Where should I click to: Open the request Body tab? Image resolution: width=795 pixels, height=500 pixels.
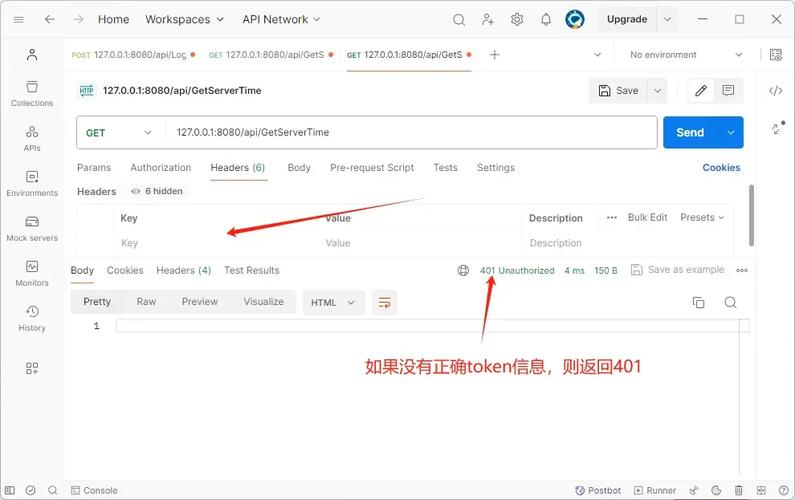(x=299, y=167)
